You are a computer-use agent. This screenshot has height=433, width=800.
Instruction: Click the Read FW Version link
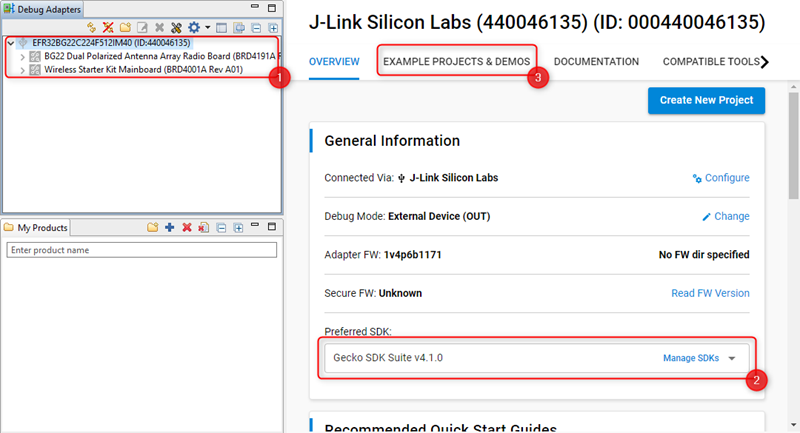710,293
